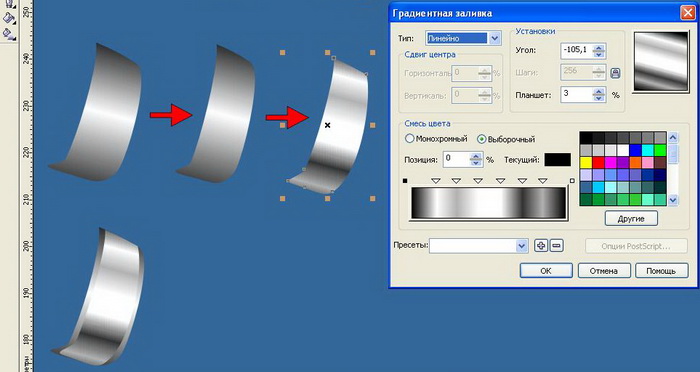Click the Отмена button
The width and height of the screenshot is (700, 372).
604,271
